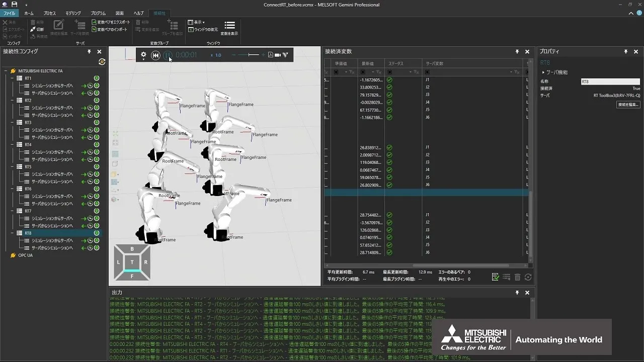Click ウィンドウの復元 in the ribbon

pyautogui.click(x=203, y=30)
